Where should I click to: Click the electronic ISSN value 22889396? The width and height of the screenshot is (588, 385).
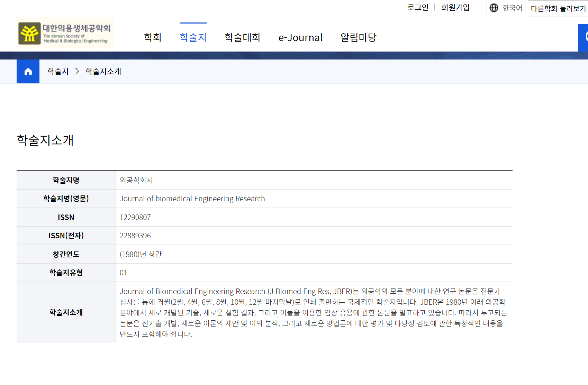tap(135, 236)
